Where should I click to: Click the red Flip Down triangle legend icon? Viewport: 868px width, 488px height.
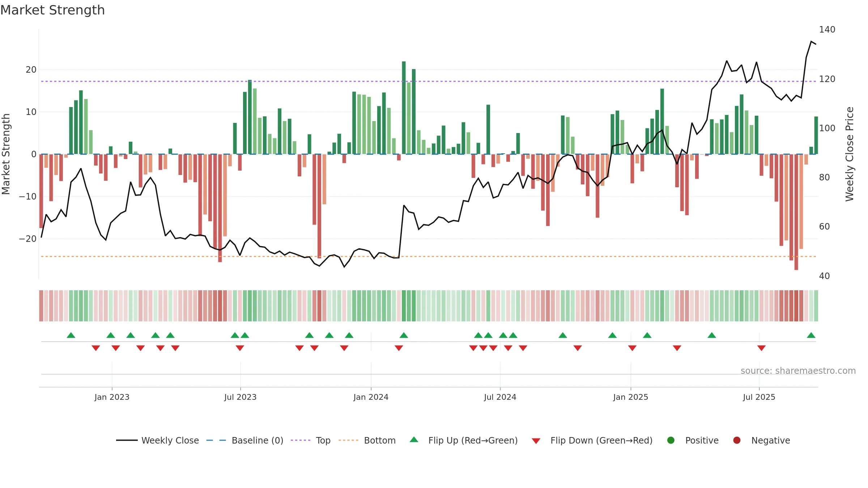(536, 441)
